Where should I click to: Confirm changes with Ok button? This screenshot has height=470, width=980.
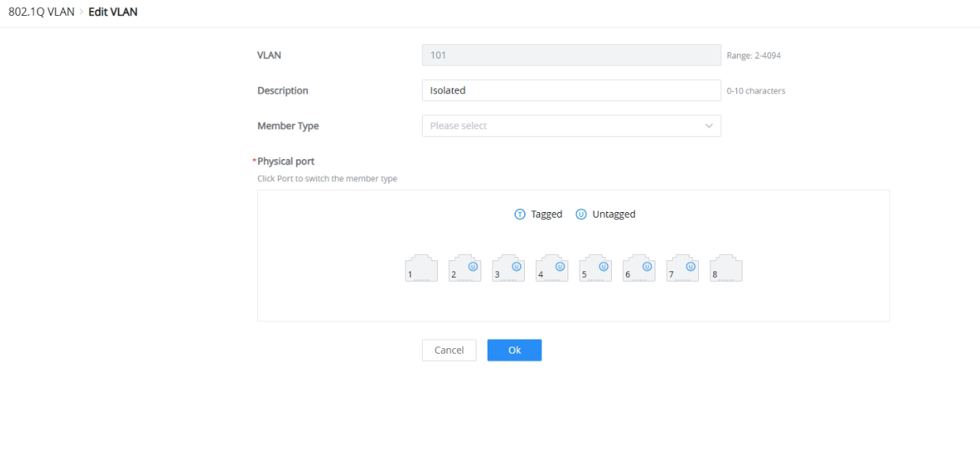(x=515, y=351)
